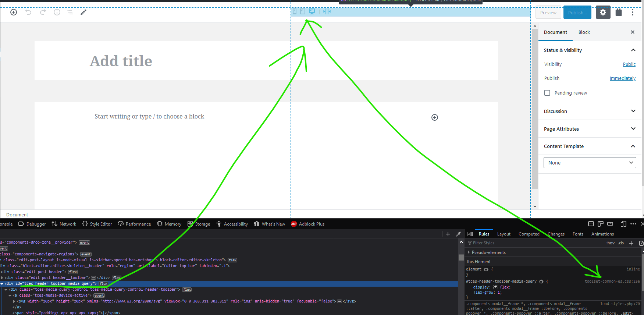Viewport: 644px width, 315px height.
Task: Open devtools customize three-dots menu
Action: tap(633, 224)
